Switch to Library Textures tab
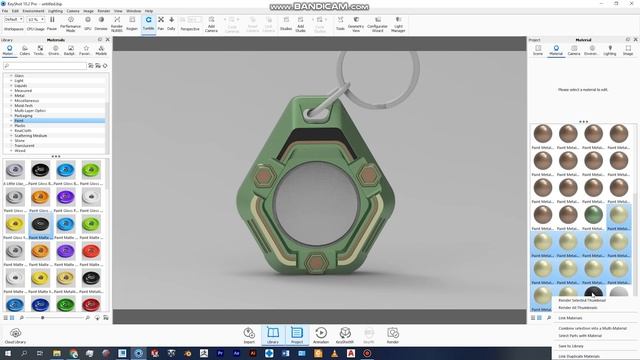Screen dimensions: 640x360 (x=40, y=51)
